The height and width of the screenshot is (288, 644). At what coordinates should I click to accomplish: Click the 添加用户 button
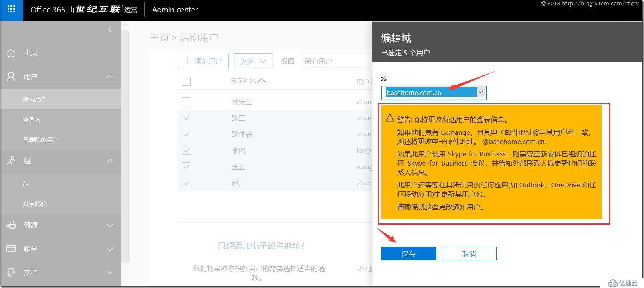[x=203, y=61]
